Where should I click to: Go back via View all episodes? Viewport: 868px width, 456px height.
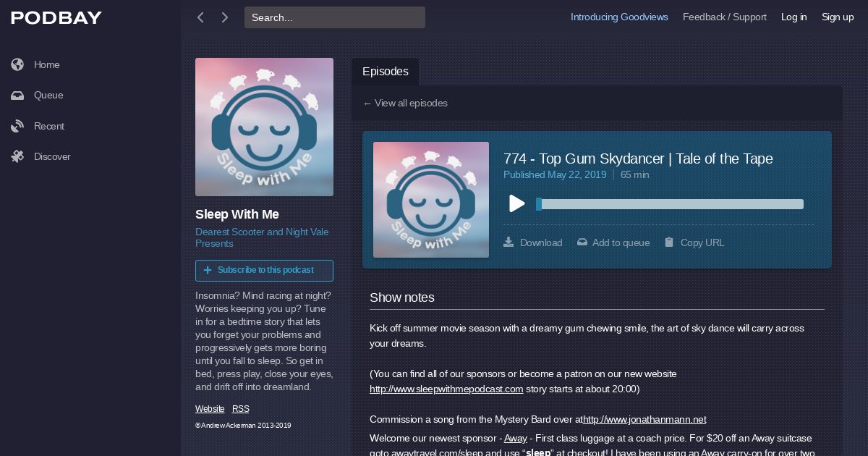405,104
